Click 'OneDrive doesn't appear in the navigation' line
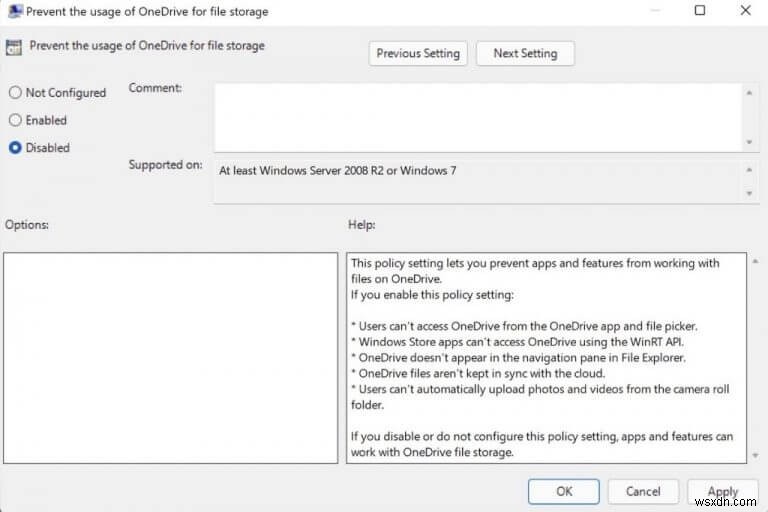The height and width of the screenshot is (512, 768). tap(518, 358)
